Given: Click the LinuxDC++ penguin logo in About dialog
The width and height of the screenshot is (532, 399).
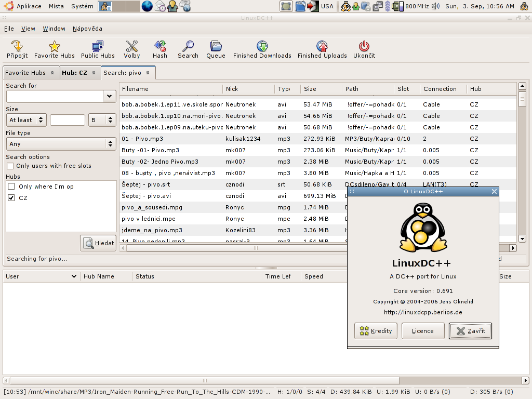Looking at the screenshot, I should (423, 228).
